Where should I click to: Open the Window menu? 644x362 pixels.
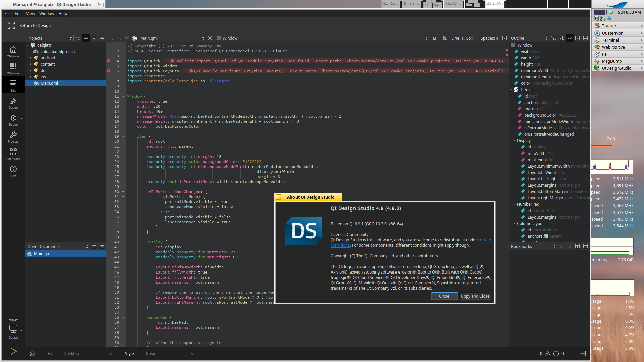pyautogui.click(x=46, y=14)
